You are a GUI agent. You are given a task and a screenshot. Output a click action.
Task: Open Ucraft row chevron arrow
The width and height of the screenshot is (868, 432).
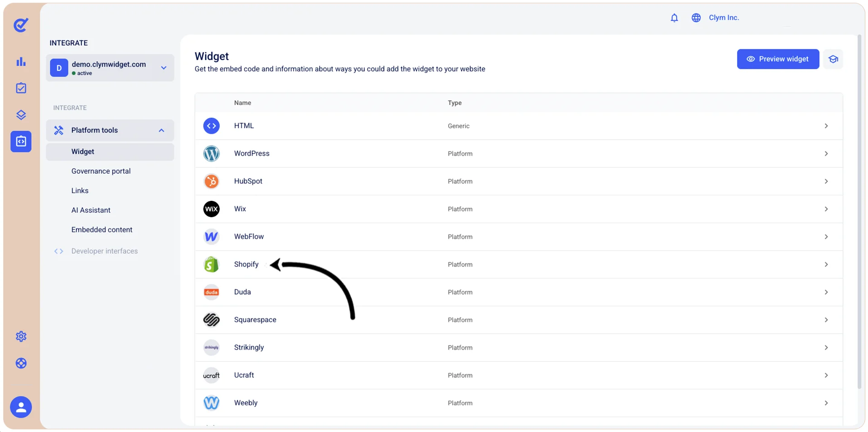pyautogui.click(x=826, y=375)
